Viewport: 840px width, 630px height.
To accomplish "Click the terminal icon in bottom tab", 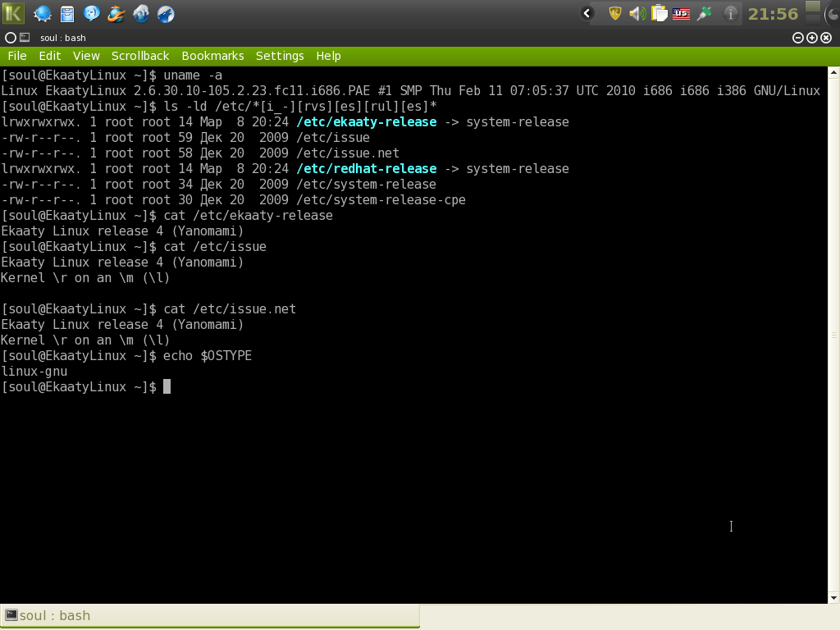I will pyautogui.click(x=11, y=615).
